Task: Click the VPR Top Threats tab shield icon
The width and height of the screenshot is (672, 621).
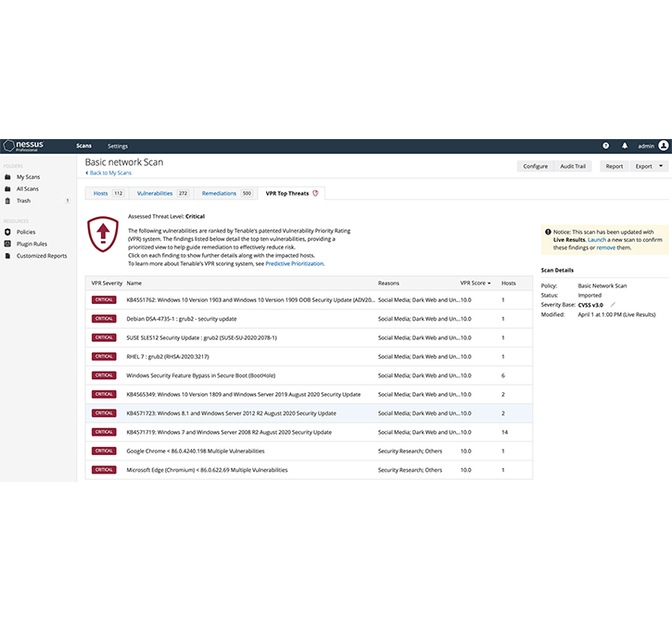Action: tap(315, 194)
